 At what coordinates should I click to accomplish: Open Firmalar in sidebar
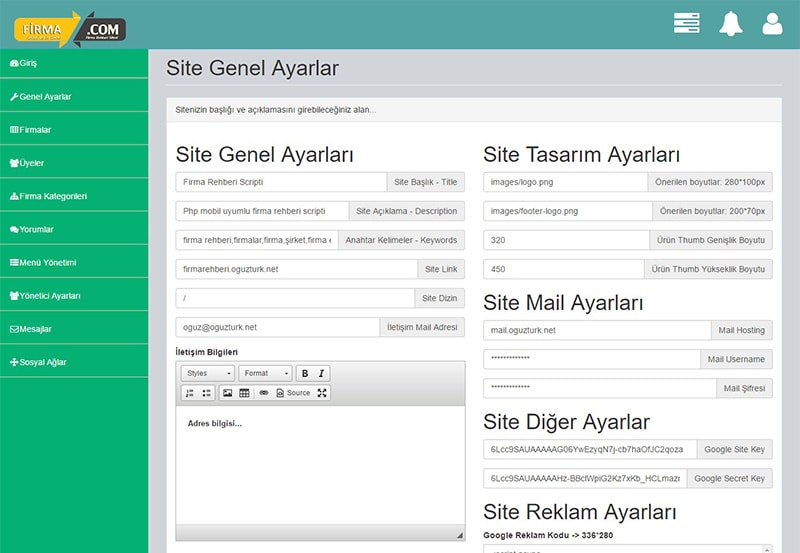pos(74,130)
